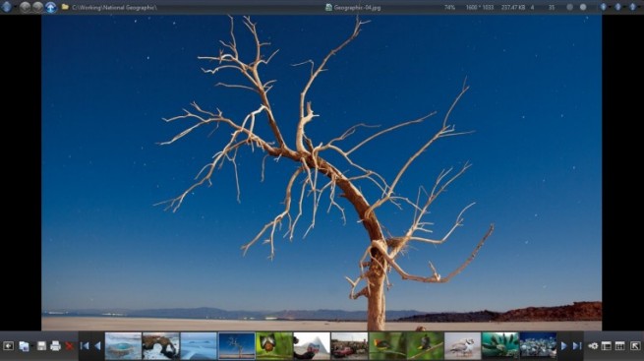
Task: Click the image file icon beside Geographic-04.jpg
Action: tap(328, 8)
